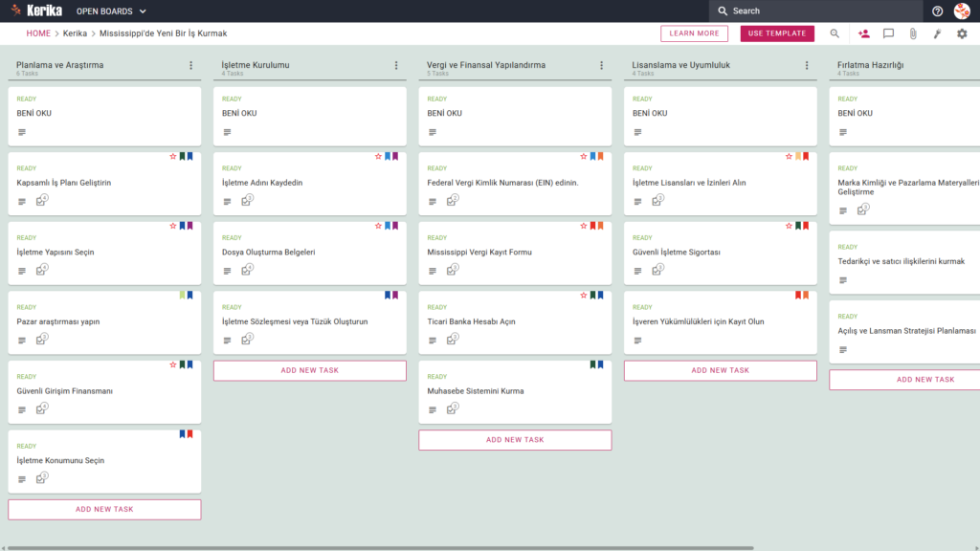980x551 pixels.
Task: Open checklist icon on İşletme Sözleşmesi veya Tüzük Oluşturun
Action: (247, 340)
